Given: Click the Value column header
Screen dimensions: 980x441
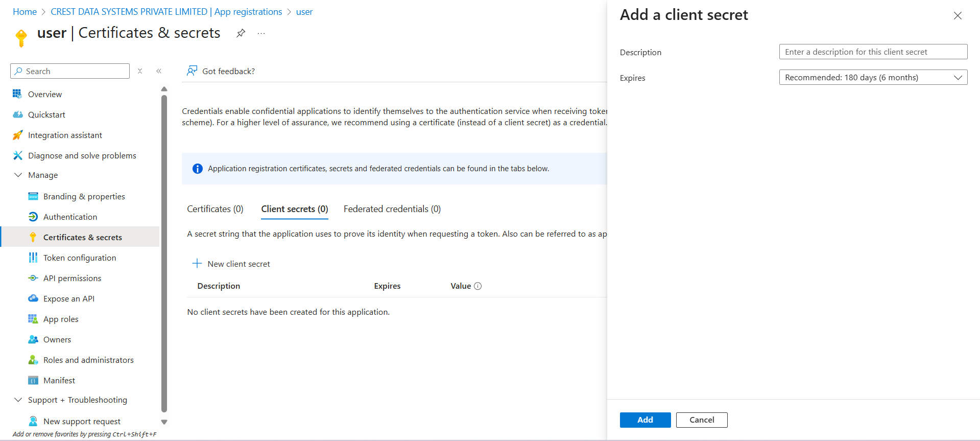Looking at the screenshot, I should [x=461, y=286].
